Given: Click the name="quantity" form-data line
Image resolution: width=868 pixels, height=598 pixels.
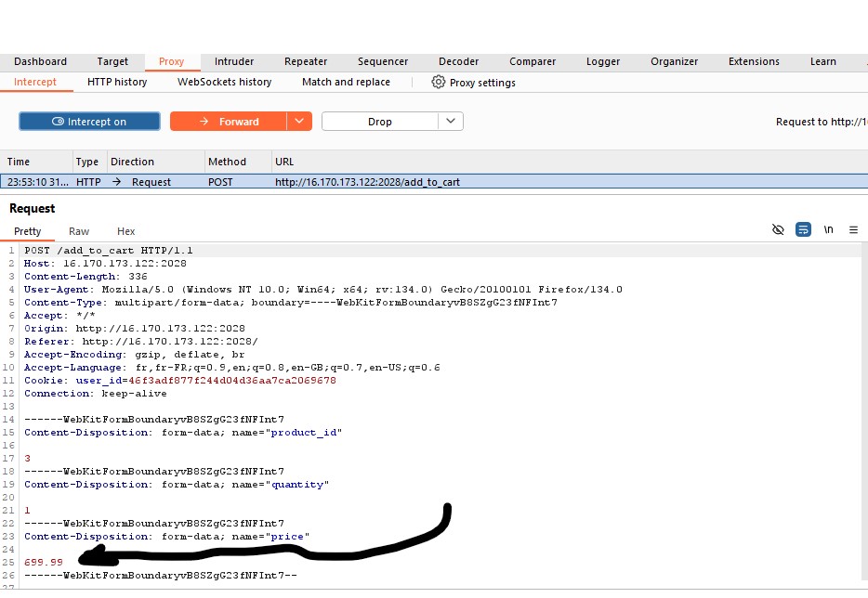Looking at the screenshot, I should click(x=177, y=484).
